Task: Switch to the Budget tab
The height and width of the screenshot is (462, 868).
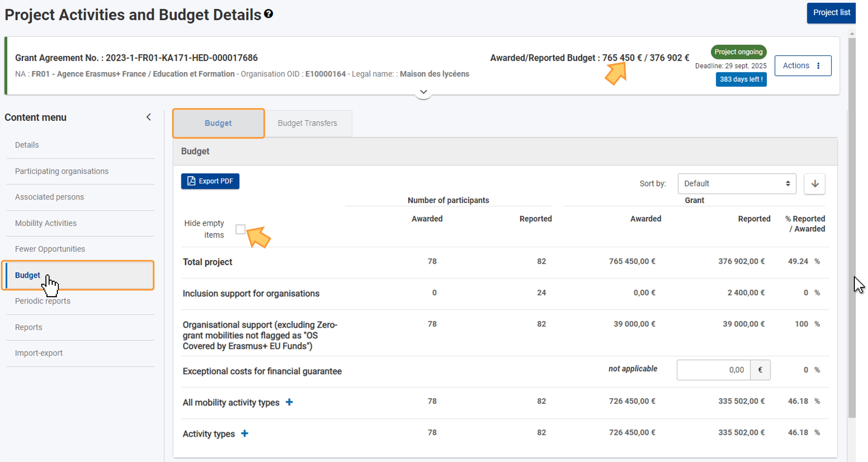Action: (x=218, y=123)
